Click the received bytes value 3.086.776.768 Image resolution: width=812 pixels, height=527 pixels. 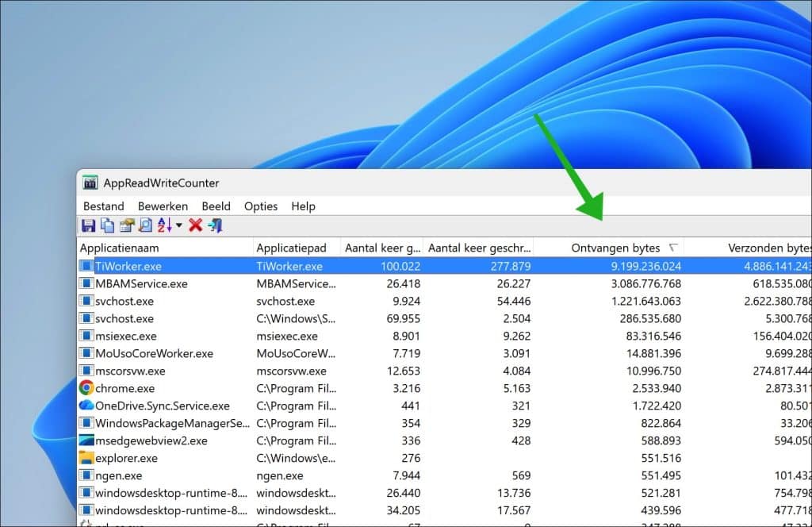pos(645,284)
